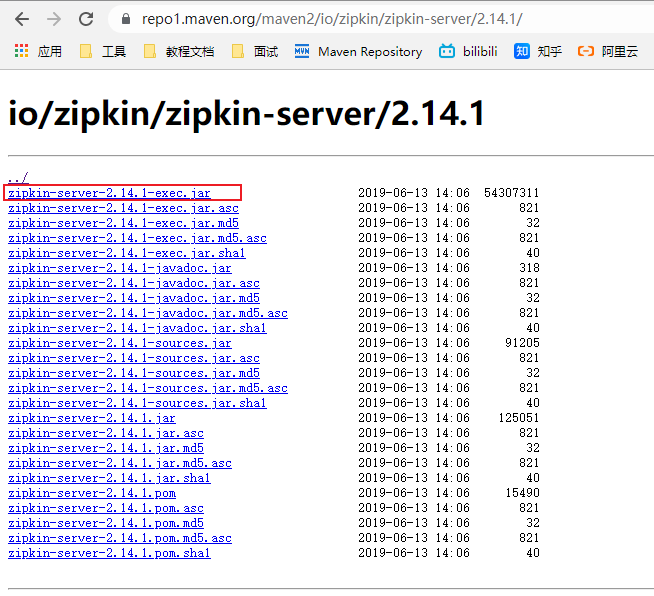
Task: Open zipkin-server-2.14.1-exec.jar.md5.asc link
Action: 137,238
